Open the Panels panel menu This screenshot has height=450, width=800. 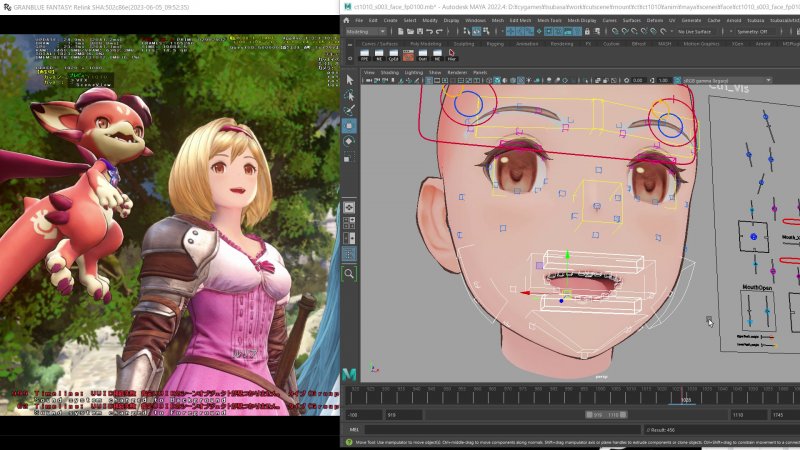coord(480,72)
